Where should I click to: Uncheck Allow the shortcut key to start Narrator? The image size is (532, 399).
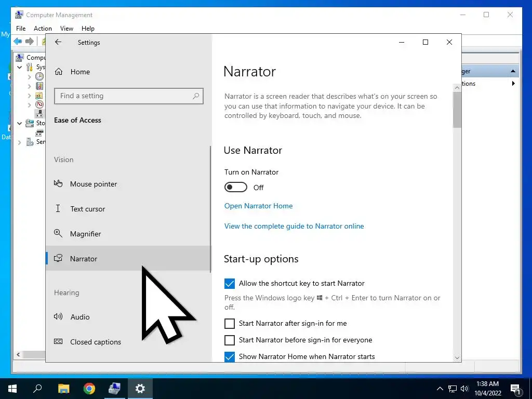[229, 283]
